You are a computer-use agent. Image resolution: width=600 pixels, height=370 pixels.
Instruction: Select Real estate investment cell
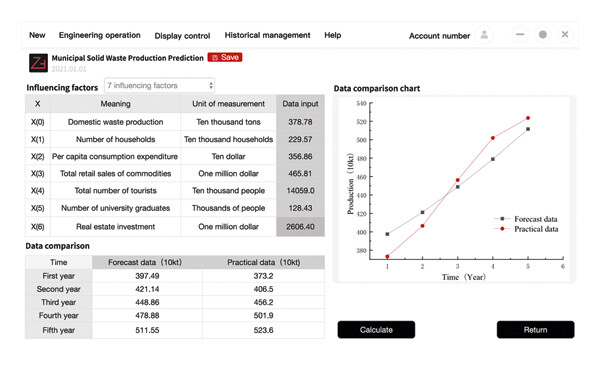(116, 227)
